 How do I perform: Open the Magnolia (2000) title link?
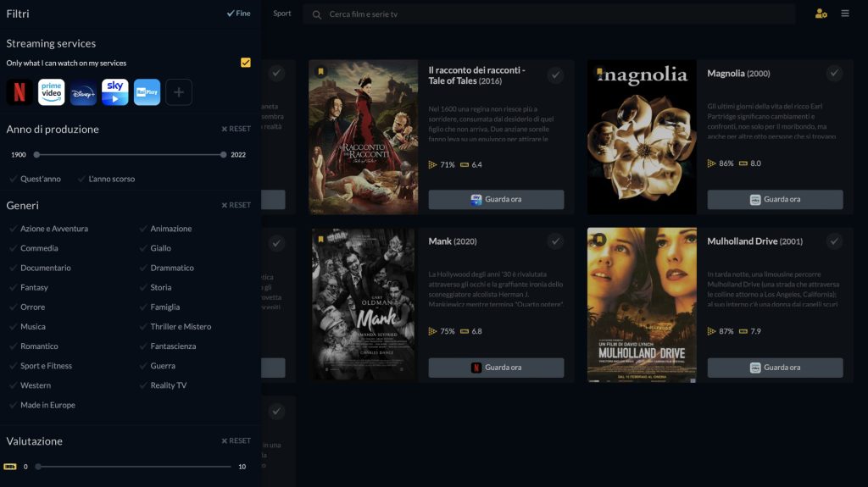738,73
